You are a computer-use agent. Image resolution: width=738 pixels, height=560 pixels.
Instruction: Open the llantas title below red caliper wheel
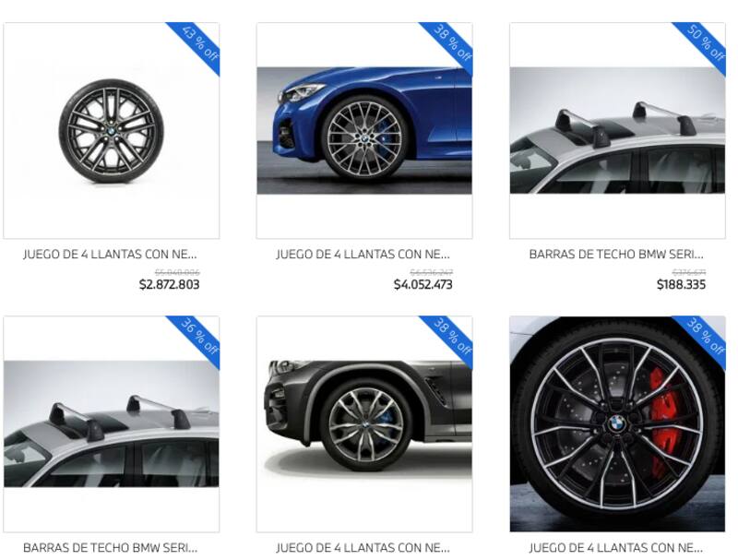coord(616,548)
